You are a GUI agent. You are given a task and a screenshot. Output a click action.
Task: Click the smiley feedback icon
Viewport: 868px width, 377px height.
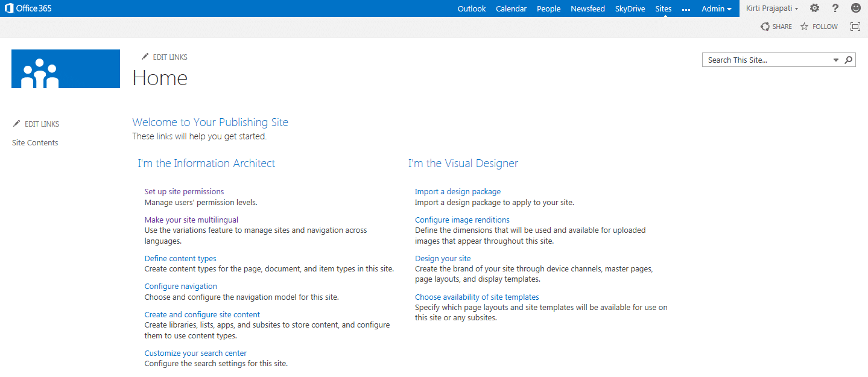click(x=856, y=8)
